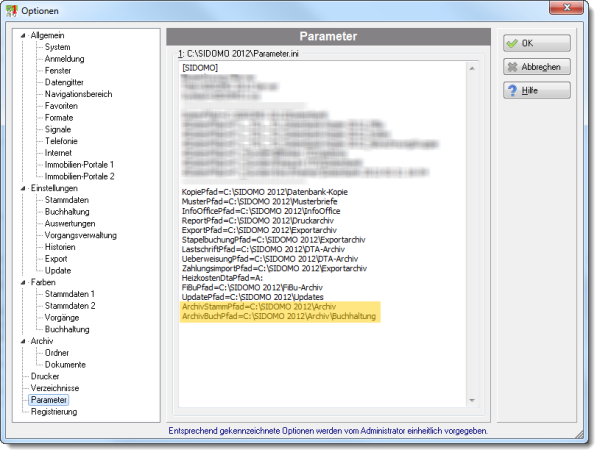Open Internet settings page
Viewport: 600px width, 455px height.
[58, 153]
